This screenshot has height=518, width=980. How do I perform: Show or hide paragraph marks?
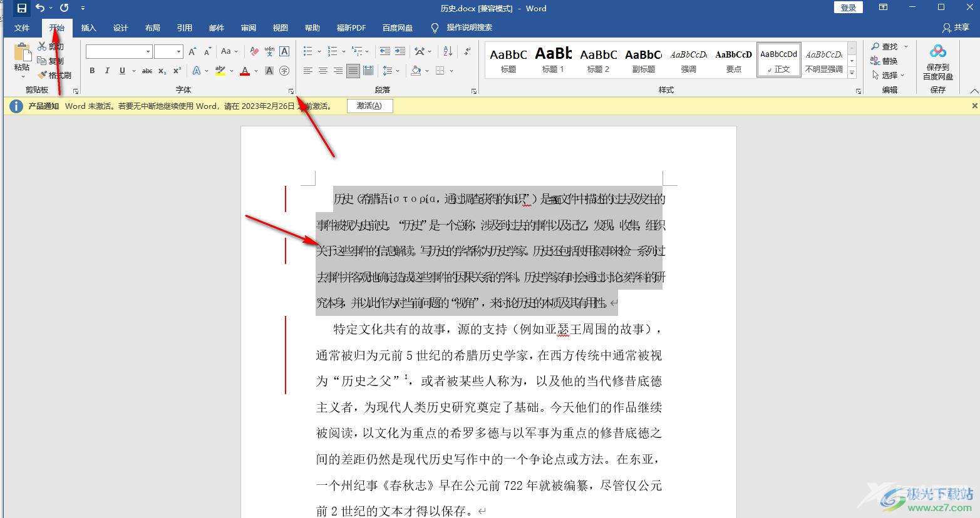(x=467, y=51)
